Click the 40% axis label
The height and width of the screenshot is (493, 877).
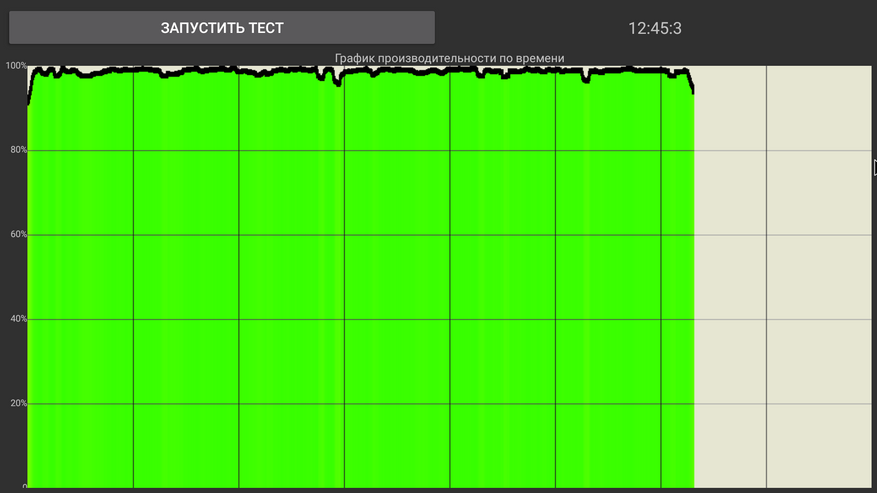[x=18, y=319]
